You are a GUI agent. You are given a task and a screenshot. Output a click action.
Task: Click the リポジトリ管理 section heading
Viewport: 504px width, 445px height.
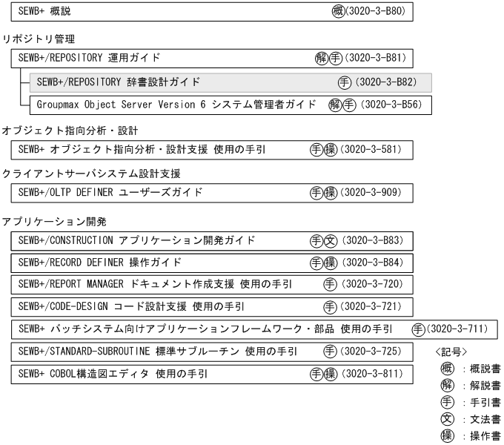click(39, 39)
